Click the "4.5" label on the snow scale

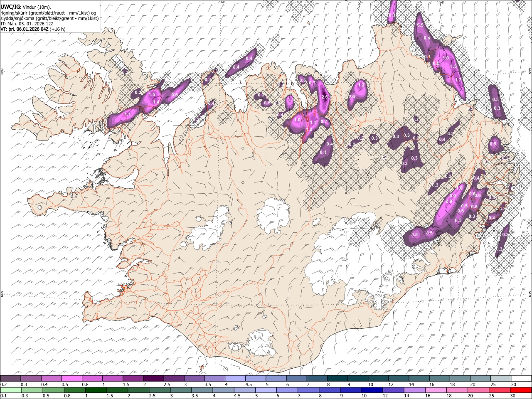coord(248,384)
